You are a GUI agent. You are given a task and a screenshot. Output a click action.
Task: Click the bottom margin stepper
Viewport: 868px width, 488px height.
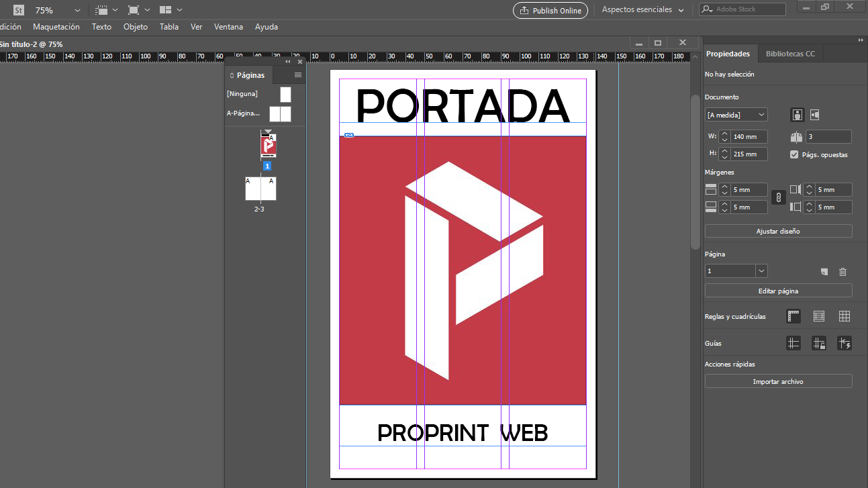click(724, 207)
